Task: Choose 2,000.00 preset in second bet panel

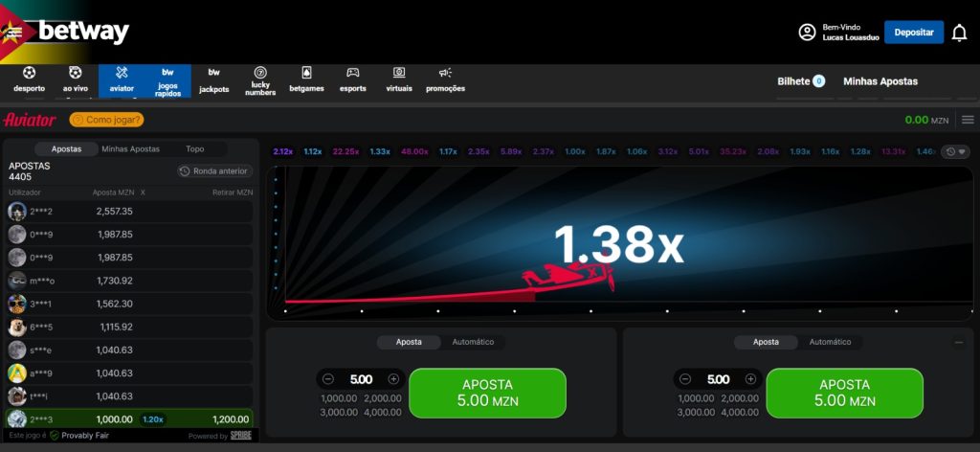Action: tap(740, 398)
